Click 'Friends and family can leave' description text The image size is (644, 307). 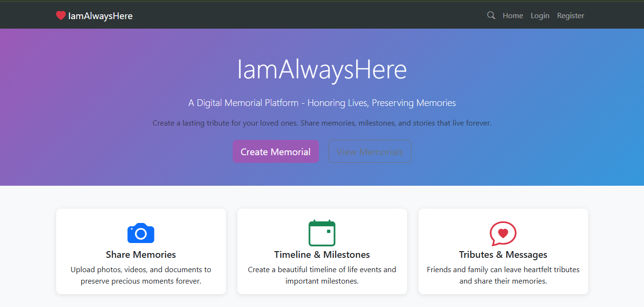(503, 275)
